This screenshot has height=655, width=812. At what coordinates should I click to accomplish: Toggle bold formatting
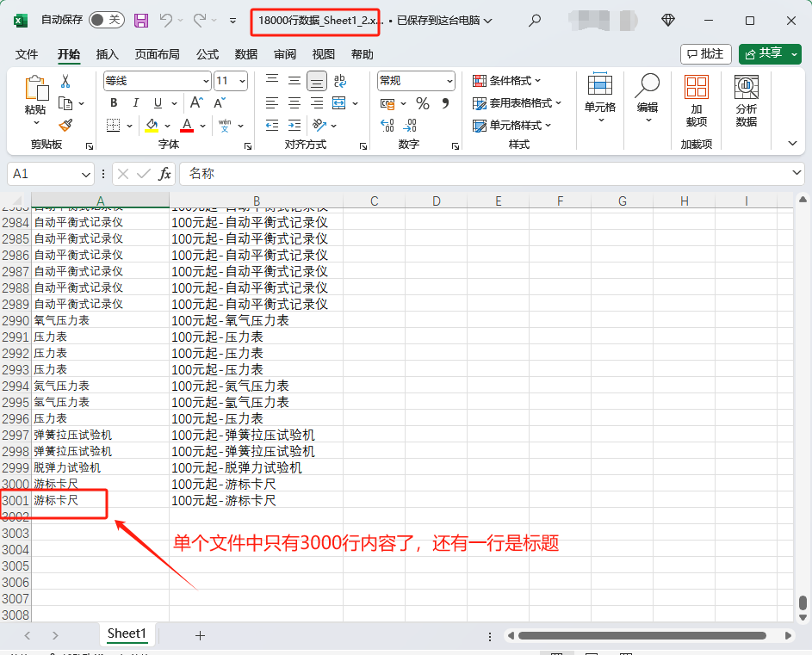[113, 102]
